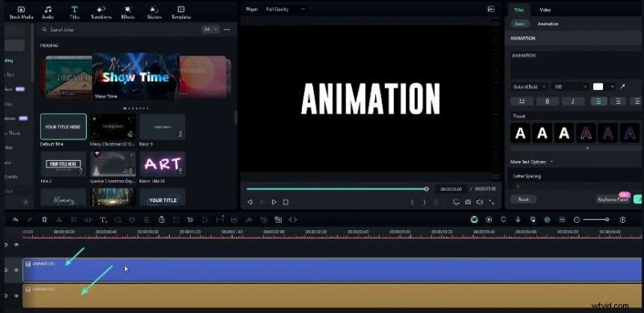This screenshot has width=644, height=313.
Task: Click the zoom in timeline button
Action: (622, 220)
